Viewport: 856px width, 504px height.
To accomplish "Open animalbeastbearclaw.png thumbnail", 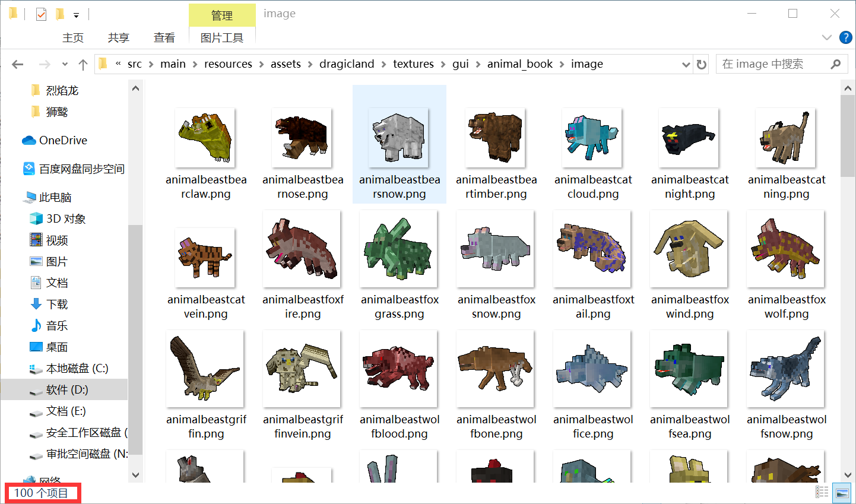I will tap(205, 138).
